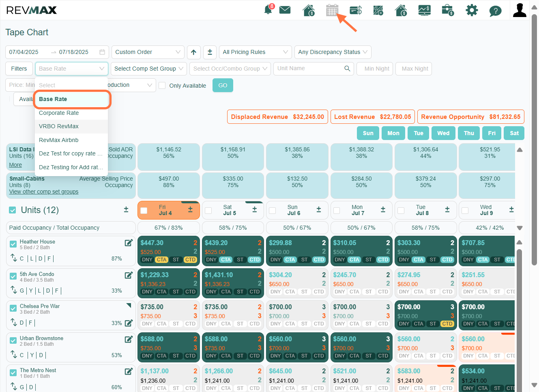539x392 pixels.
Task: Select Dez Testing for Add rate option
Action: (x=71, y=167)
